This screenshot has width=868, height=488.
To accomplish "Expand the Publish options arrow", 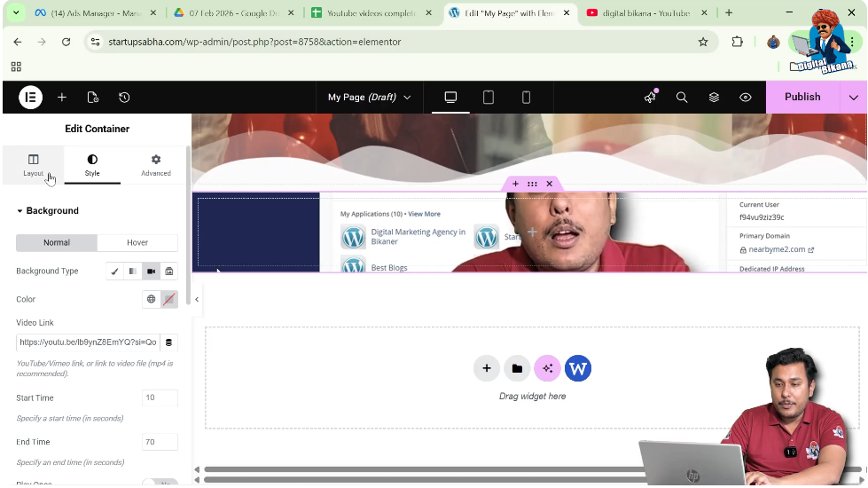I will 853,98.
